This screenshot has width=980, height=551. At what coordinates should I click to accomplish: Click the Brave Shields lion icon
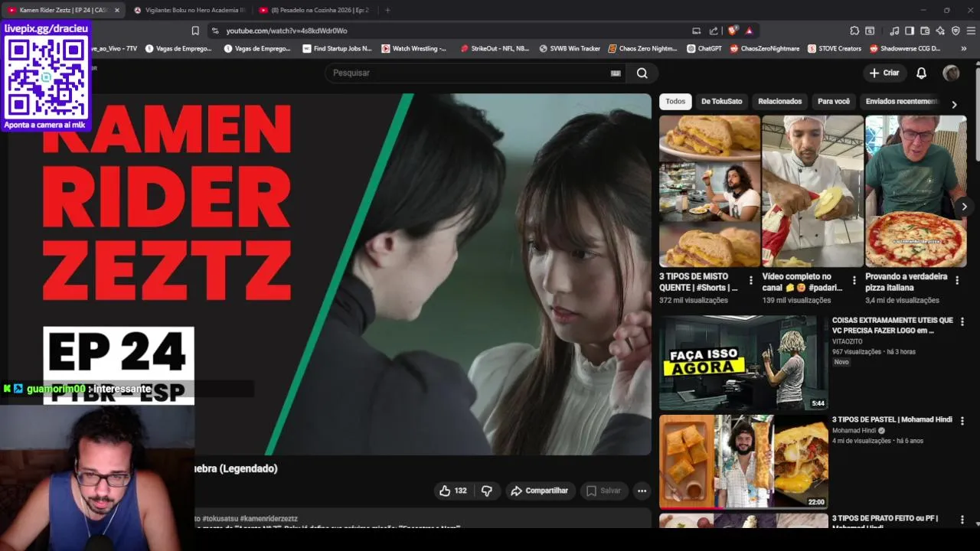[733, 31]
